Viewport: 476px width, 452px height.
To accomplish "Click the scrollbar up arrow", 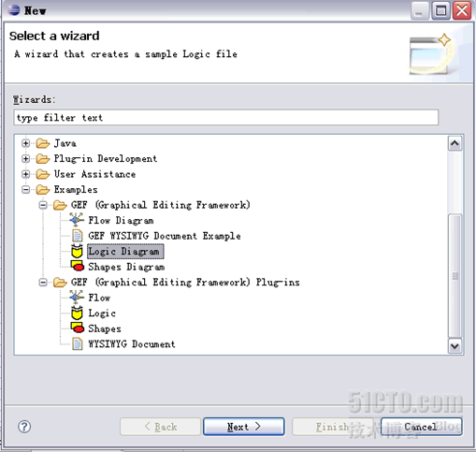I will click(454, 143).
